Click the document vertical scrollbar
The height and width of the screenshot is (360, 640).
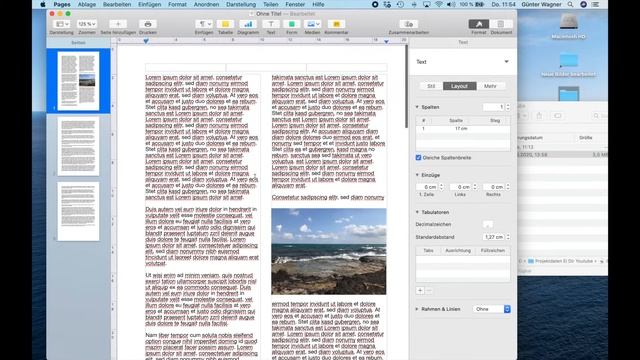[x=406, y=87]
